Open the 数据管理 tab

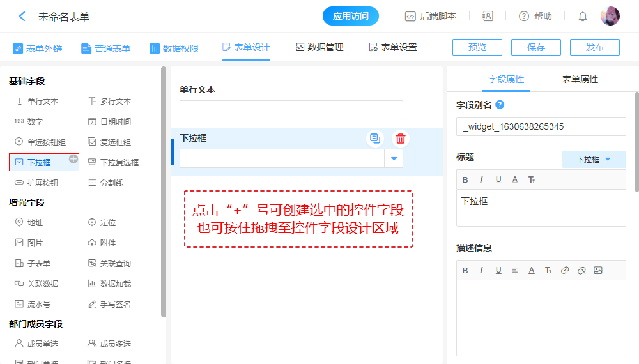pyautogui.click(x=319, y=47)
